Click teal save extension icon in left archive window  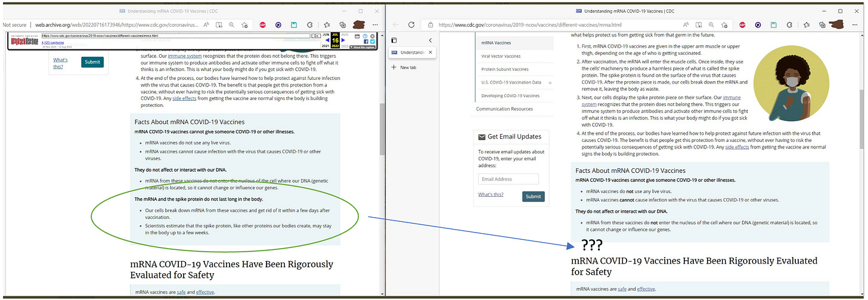(x=294, y=25)
